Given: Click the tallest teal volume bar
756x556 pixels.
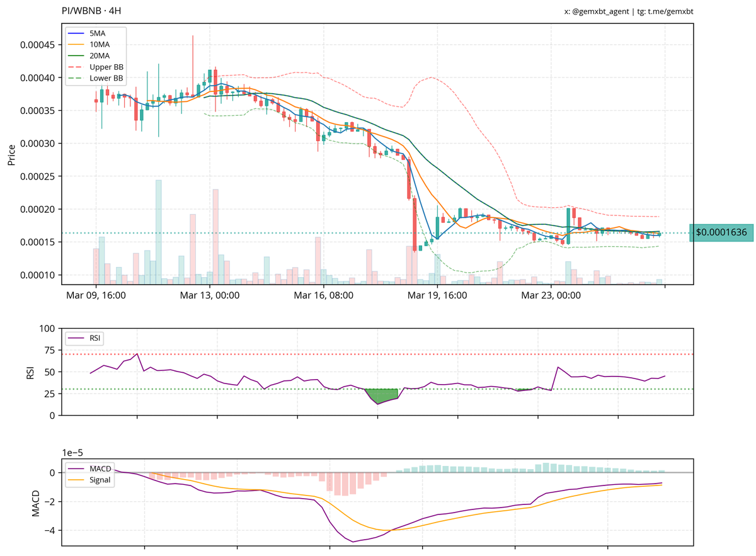Looking at the screenshot, I should pos(159,232).
